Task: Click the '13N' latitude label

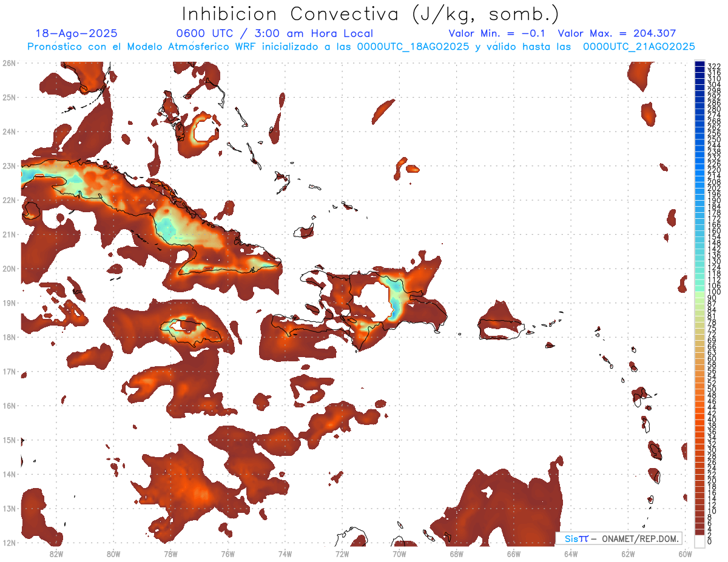Action: click(9, 508)
